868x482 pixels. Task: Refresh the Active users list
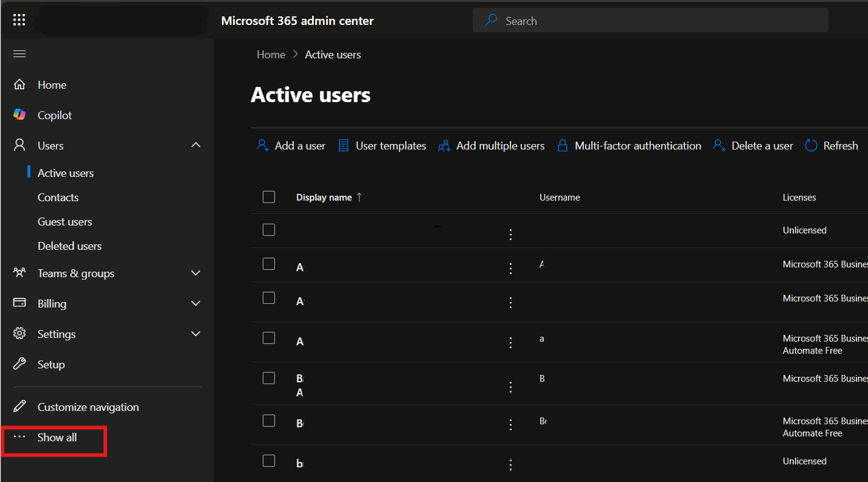click(x=832, y=146)
